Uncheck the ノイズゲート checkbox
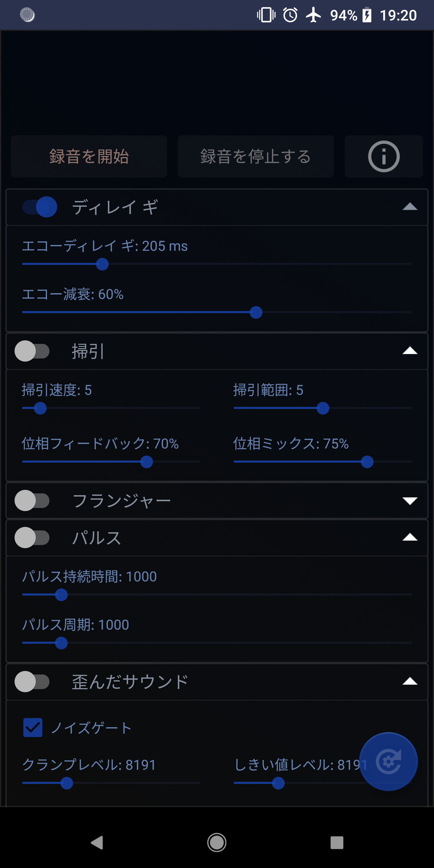 coord(33,728)
